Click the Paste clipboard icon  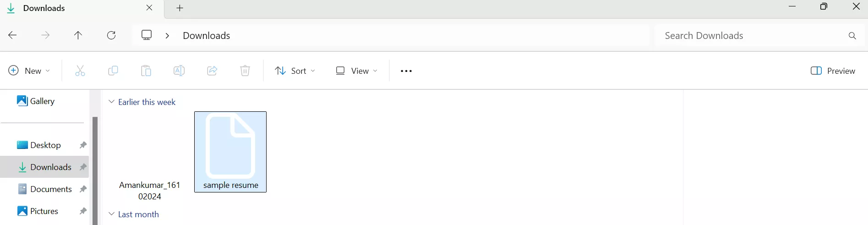pyautogui.click(x=146, y=71)
